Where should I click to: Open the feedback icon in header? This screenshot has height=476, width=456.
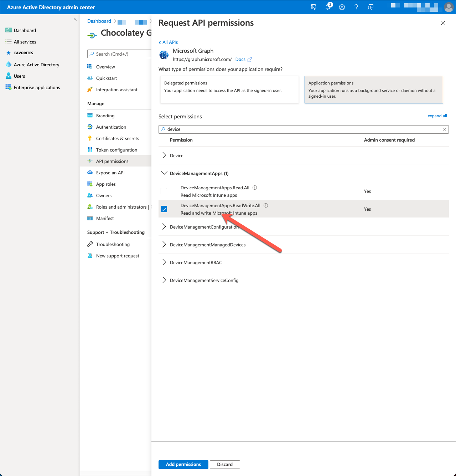370,7
